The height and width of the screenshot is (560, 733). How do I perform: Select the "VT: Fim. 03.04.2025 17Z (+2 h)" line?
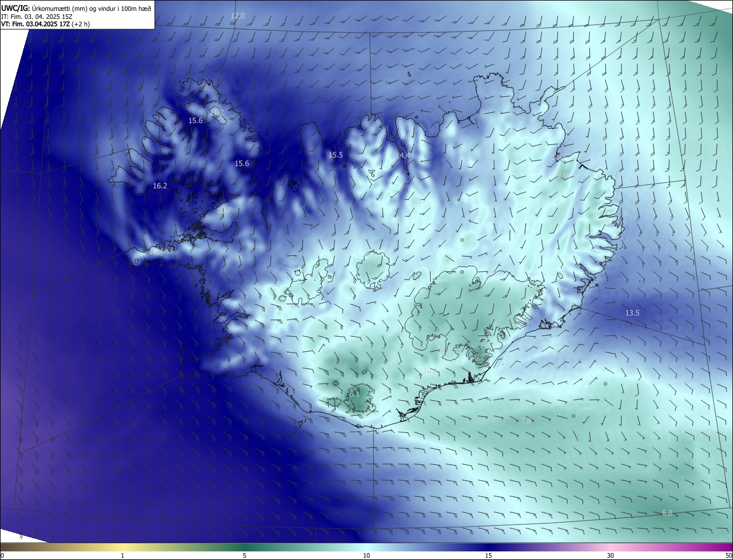(x=45, y=23)
